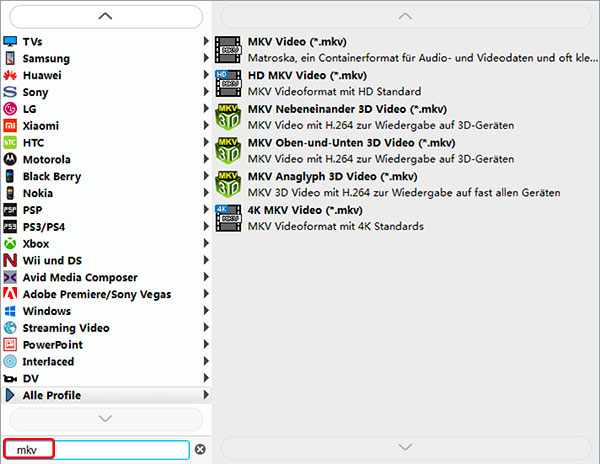This screenshot has width=600, height=464.
Task: Select 4K MKV Video (*.mkv) format
Action: (x=406, y=218)
